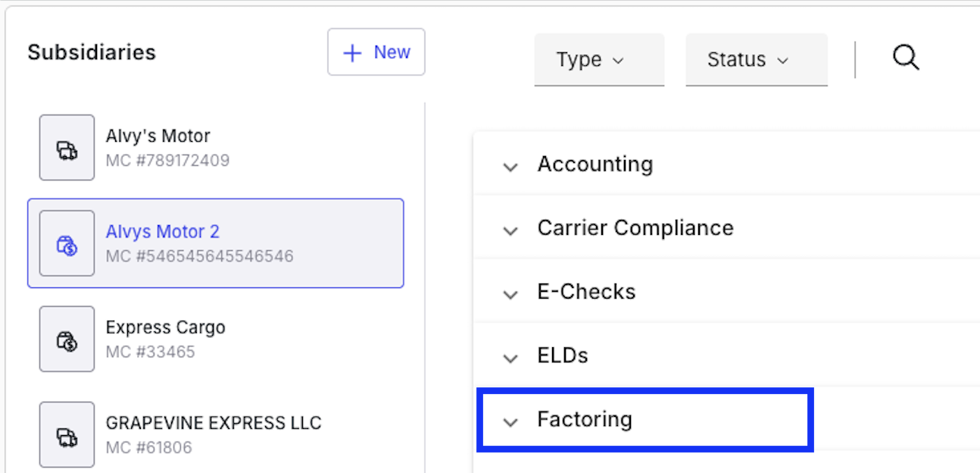Create a New subsidiary
The height and width of the screenshot is (473, 980).
pyautogui.click(x=376, y=52)
